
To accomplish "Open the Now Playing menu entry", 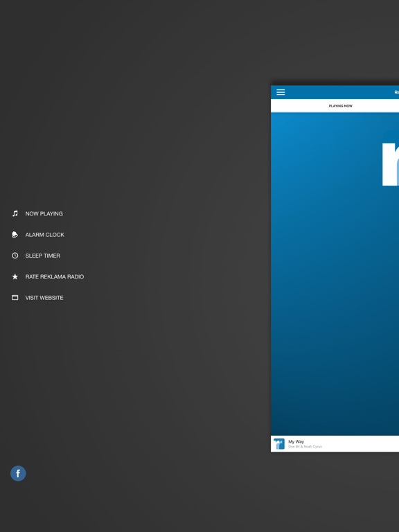I will 44,214.
